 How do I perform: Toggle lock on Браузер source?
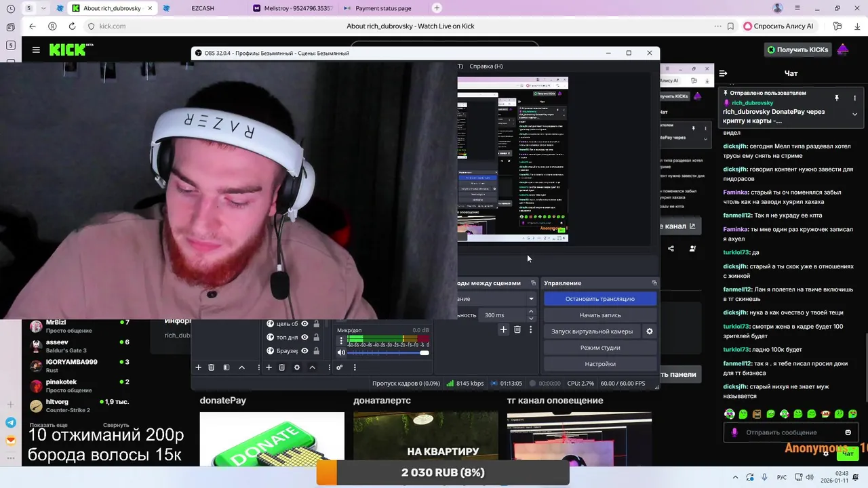point(316,350)
